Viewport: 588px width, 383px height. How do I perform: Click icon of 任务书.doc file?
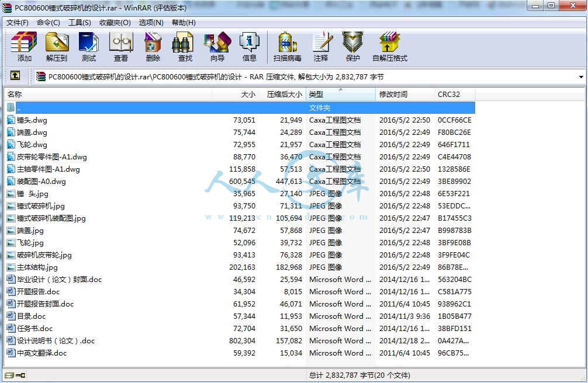point(11,328)
